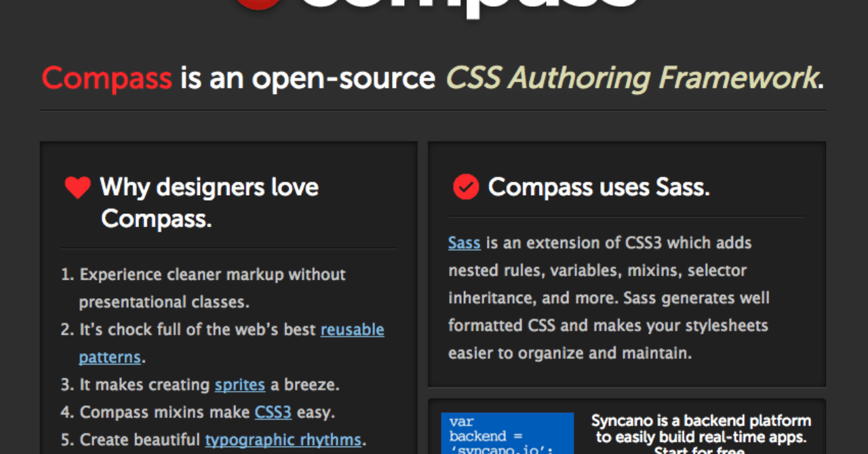Click the Syncano code ad thumbnail
868x454 pixels.
[x=507, y=434]
